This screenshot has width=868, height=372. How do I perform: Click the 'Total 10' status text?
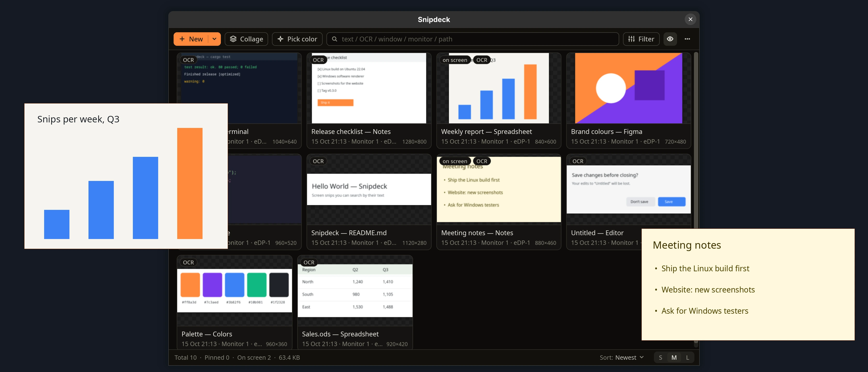185,358
